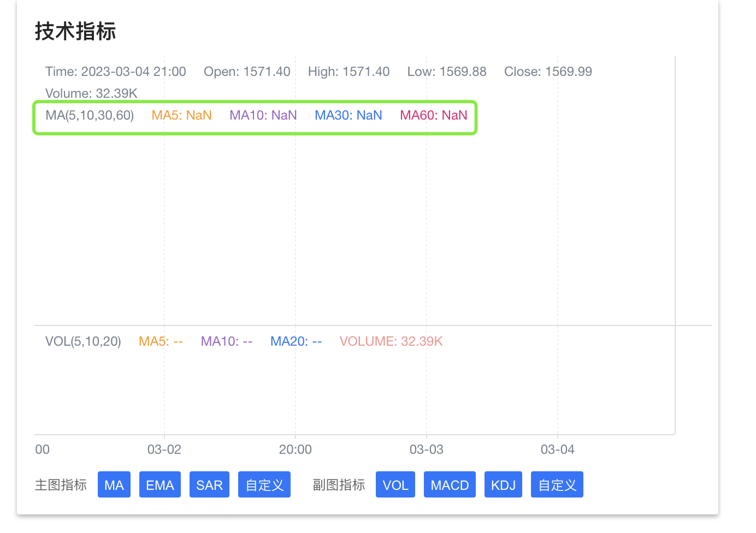Open the sub-chart 自定义 custom indicator

pyautogui.click(x=557, y=484)
